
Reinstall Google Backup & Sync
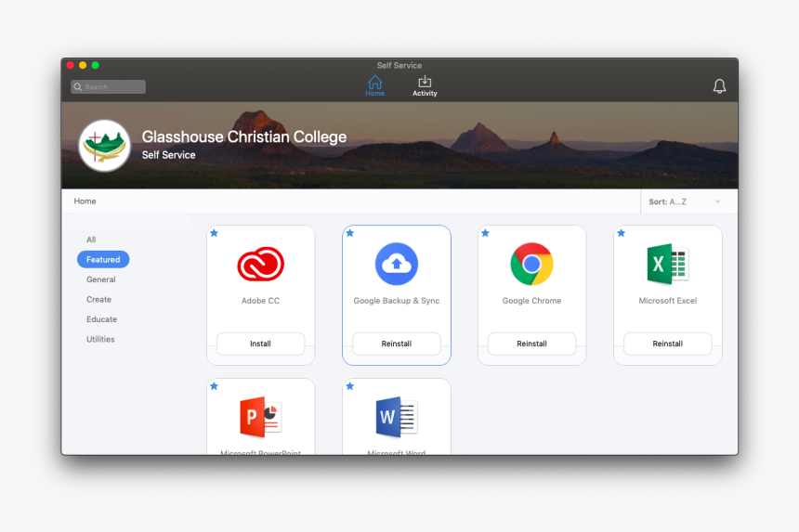coord(397,344)
